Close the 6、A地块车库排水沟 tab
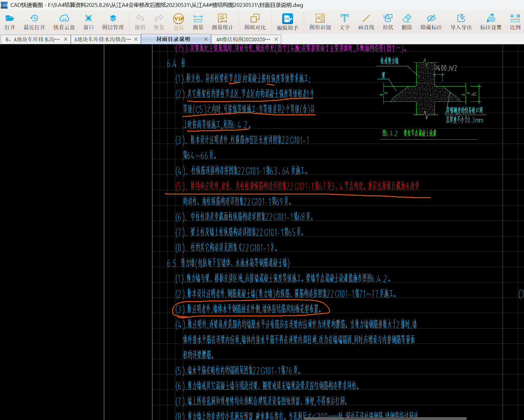The image size is (524, 420). [x=66, y=39]
